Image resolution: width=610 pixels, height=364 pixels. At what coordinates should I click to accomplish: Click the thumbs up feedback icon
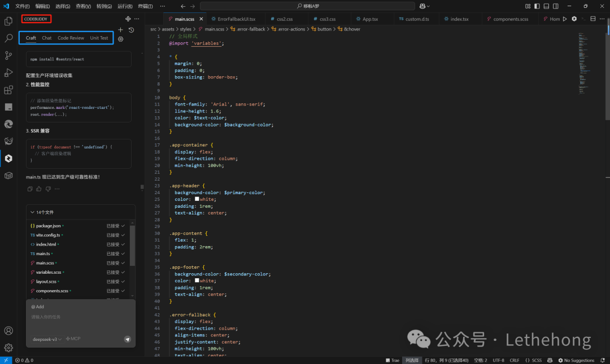(x=39, y=189)
